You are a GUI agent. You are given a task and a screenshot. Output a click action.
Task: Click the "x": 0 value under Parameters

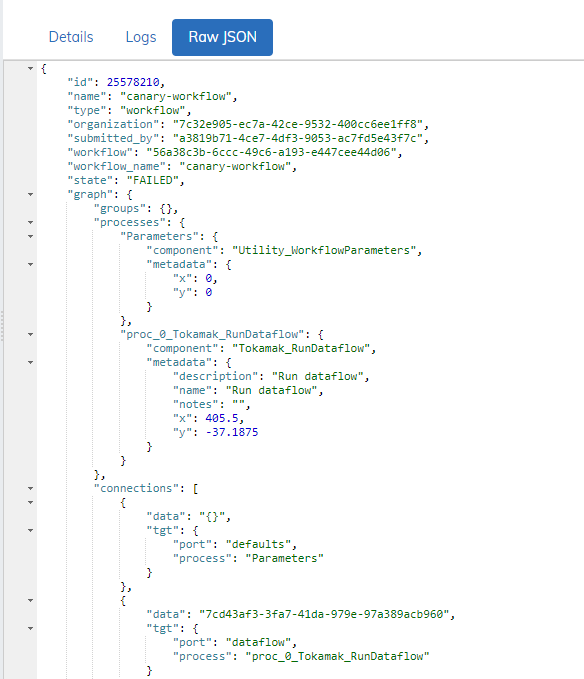[209, 278]
